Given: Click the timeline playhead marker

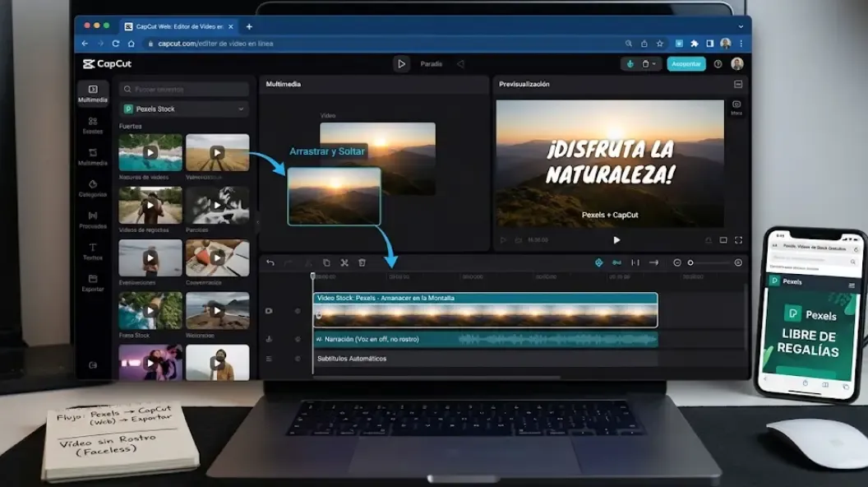Looking at the screenshot, I should tap(313, 276).
